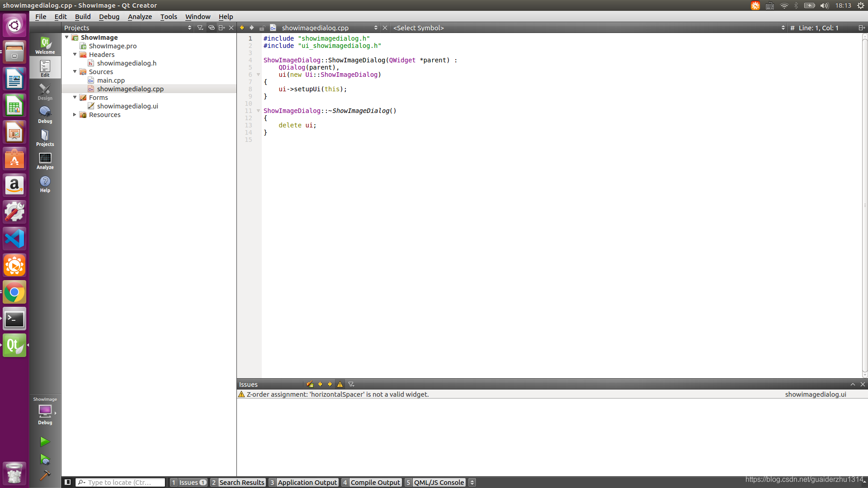
Task: Click showimagedialog.ui file in tree
Action: point(127,106)
